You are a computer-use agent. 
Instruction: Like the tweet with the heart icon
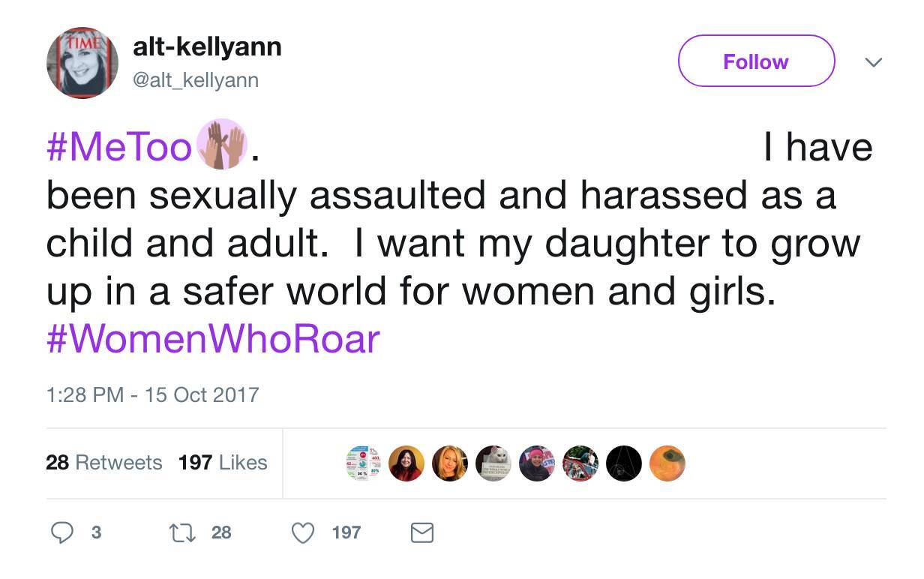(302, 532)
